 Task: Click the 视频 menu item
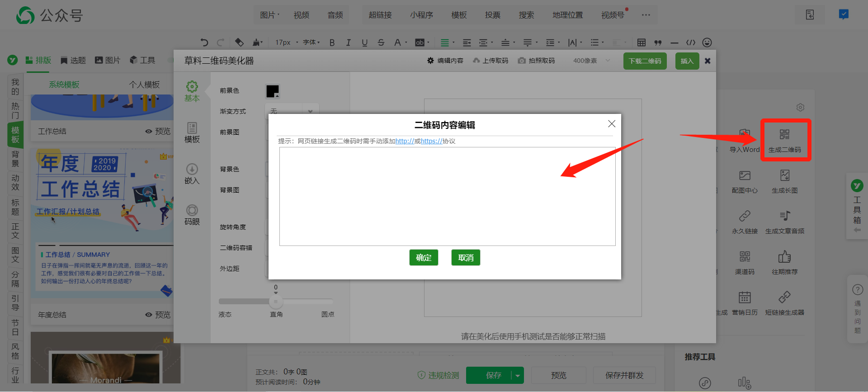(x=302, y=15)
